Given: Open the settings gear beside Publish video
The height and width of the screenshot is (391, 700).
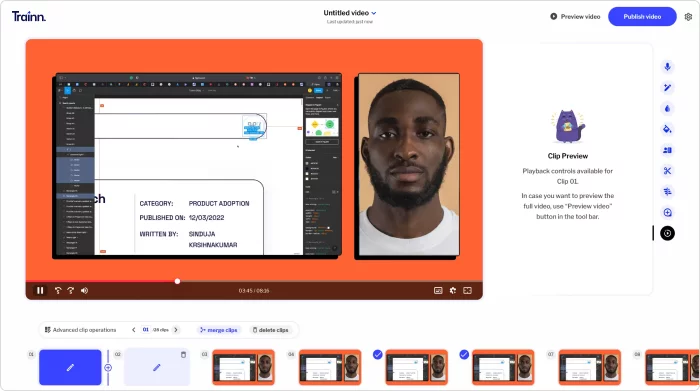Looking at the screenshot, I should click(688, 17).
